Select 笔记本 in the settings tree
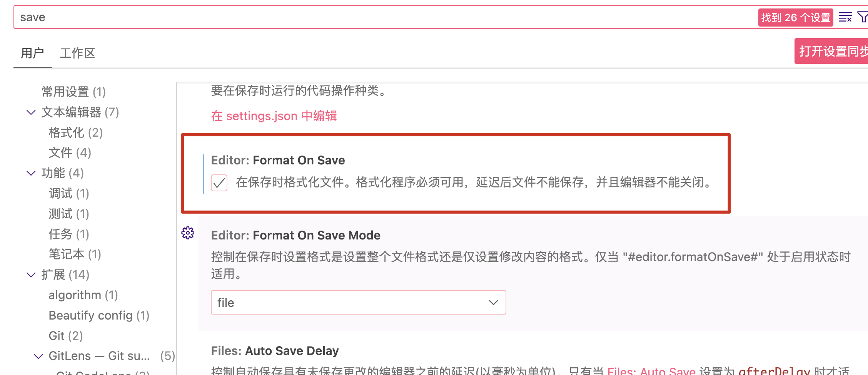This screenshot has height=375, width=868. coord(75,254)
